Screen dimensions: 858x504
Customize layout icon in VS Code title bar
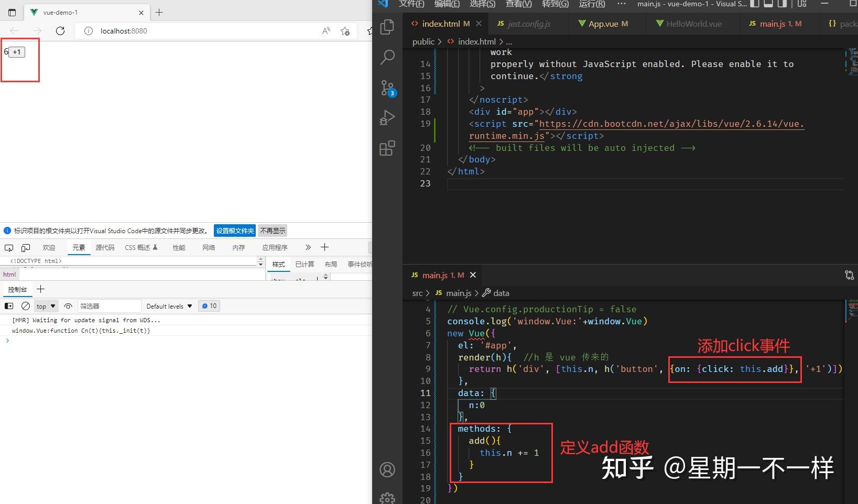tap(801, 4)
